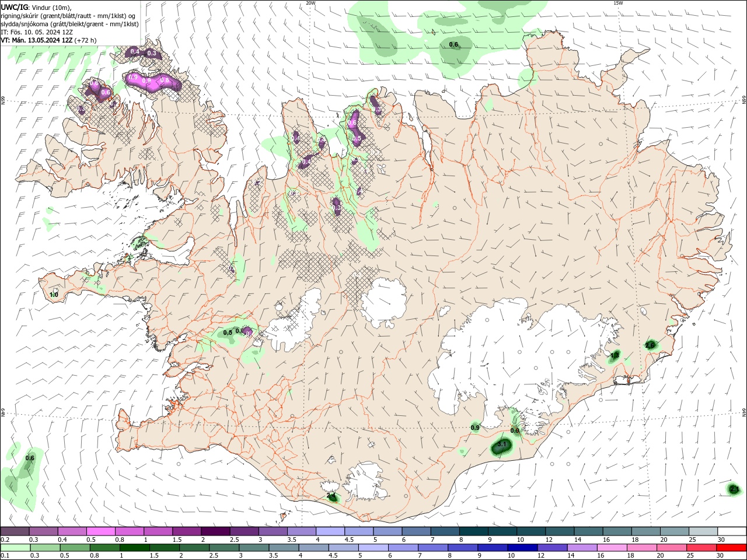Click the round Hofsjökull glacier in central Iceland
The height and width of the screenshot is (560, 747).
(x=384, y=302)
